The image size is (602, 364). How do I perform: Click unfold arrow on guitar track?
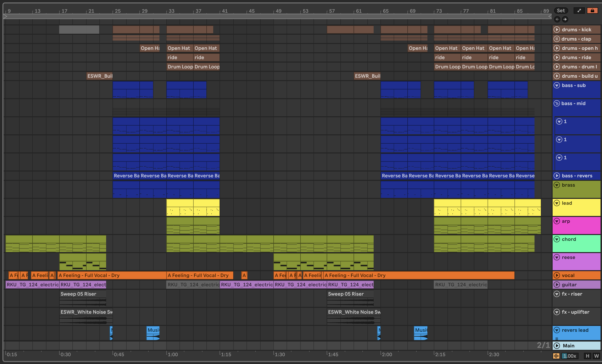tap(557, 285)
